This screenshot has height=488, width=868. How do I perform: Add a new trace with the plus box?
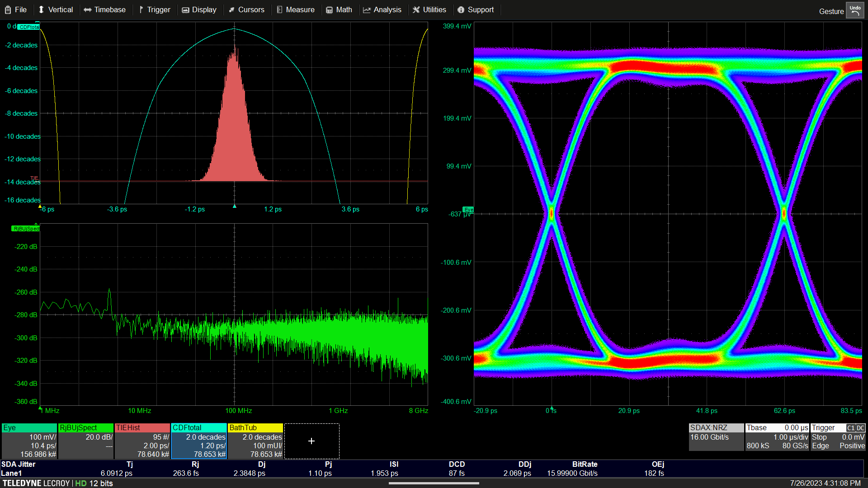311,441
